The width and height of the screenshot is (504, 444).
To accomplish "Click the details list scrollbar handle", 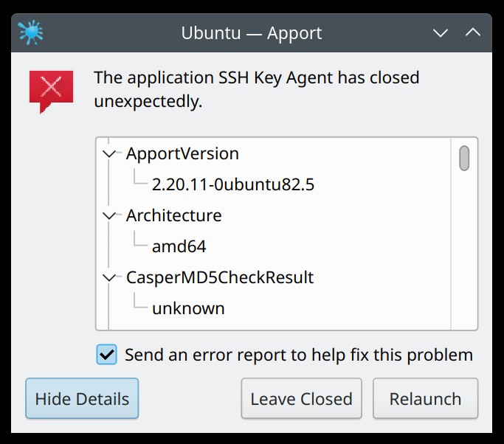I will [464, 158].
